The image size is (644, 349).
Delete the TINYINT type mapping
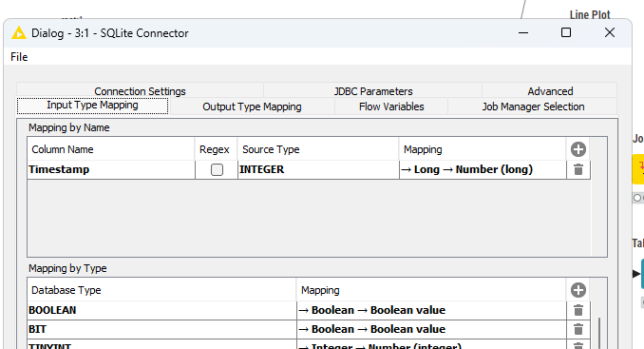click(578, 346)
